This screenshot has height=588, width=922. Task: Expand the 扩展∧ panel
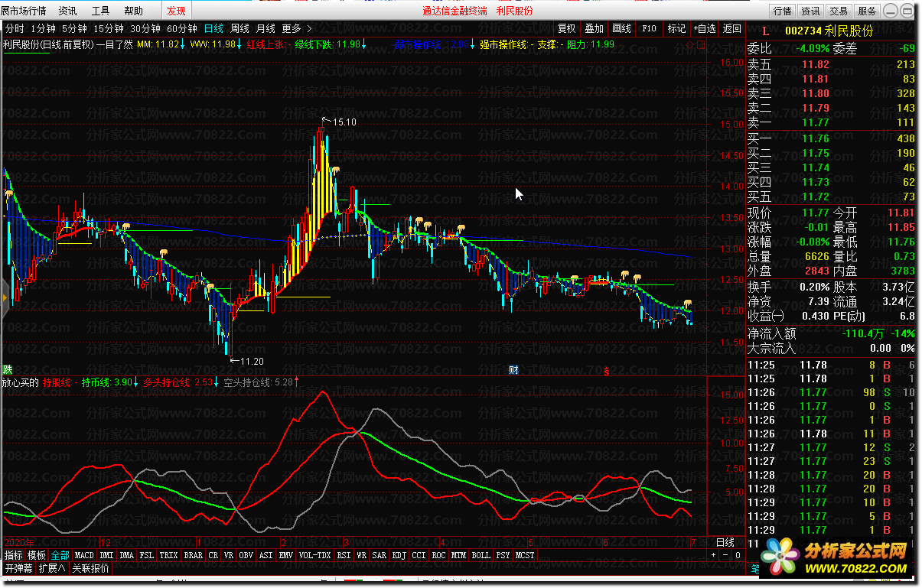[52, 569]
